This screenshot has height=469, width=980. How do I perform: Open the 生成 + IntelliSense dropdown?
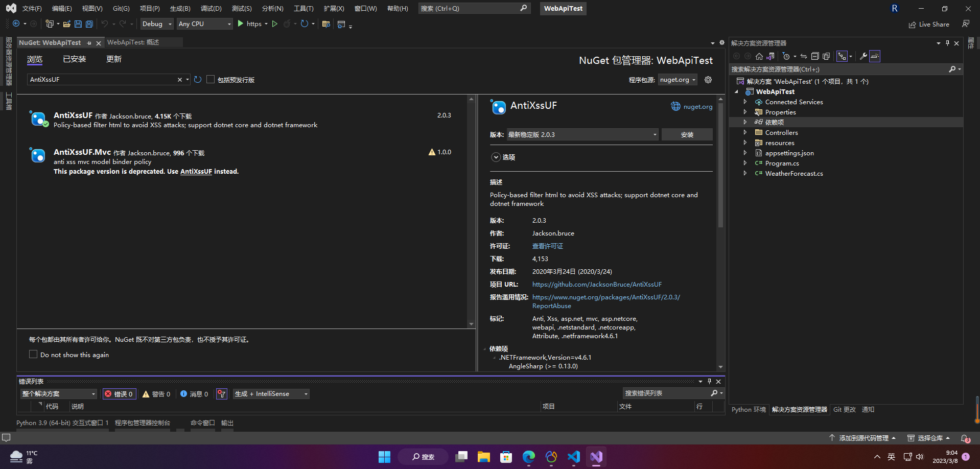point(271,394)
